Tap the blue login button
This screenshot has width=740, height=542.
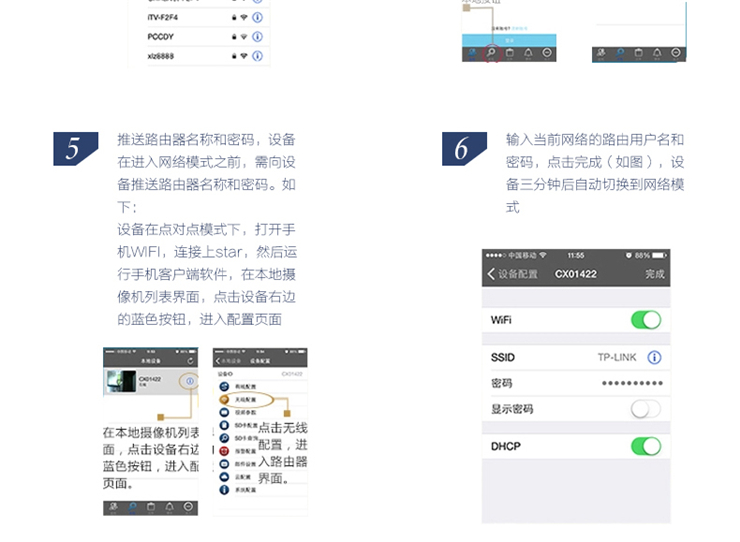[x=509, y=40]
